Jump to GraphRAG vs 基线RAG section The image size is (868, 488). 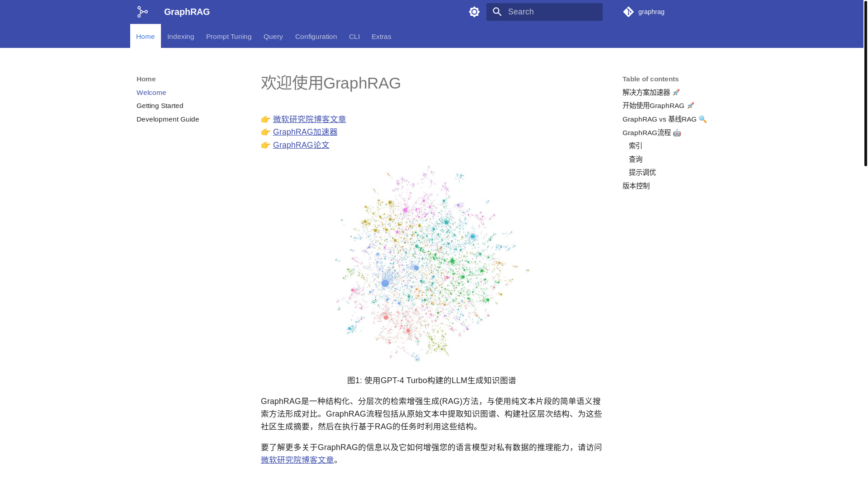pyautogui.click(x=665, y=119)
